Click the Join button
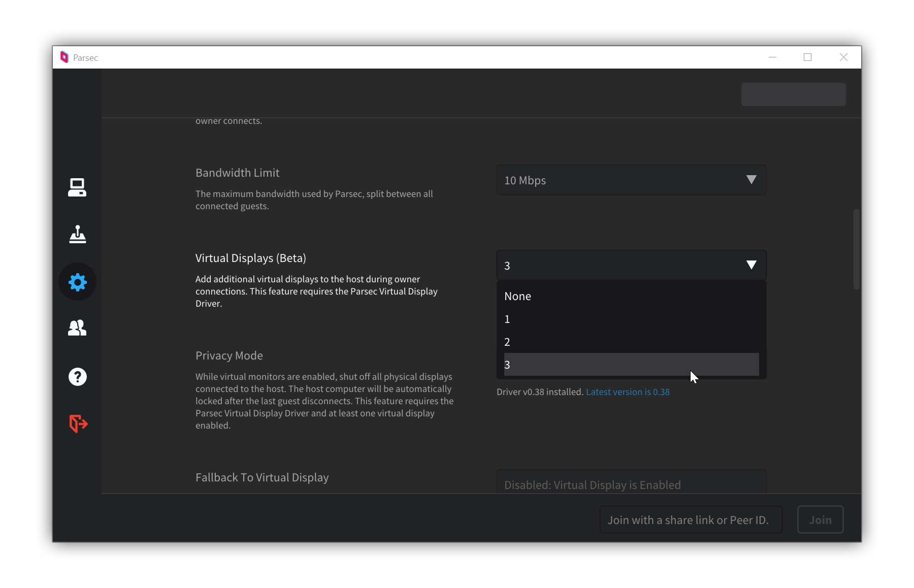The width and height of the screenshot is (914, 588). tap(820, 519)
